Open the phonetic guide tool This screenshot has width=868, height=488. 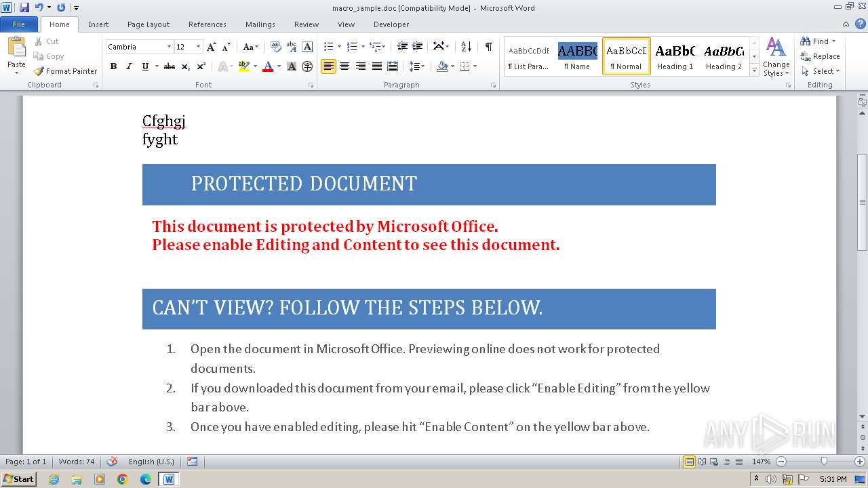click(292, 47)
